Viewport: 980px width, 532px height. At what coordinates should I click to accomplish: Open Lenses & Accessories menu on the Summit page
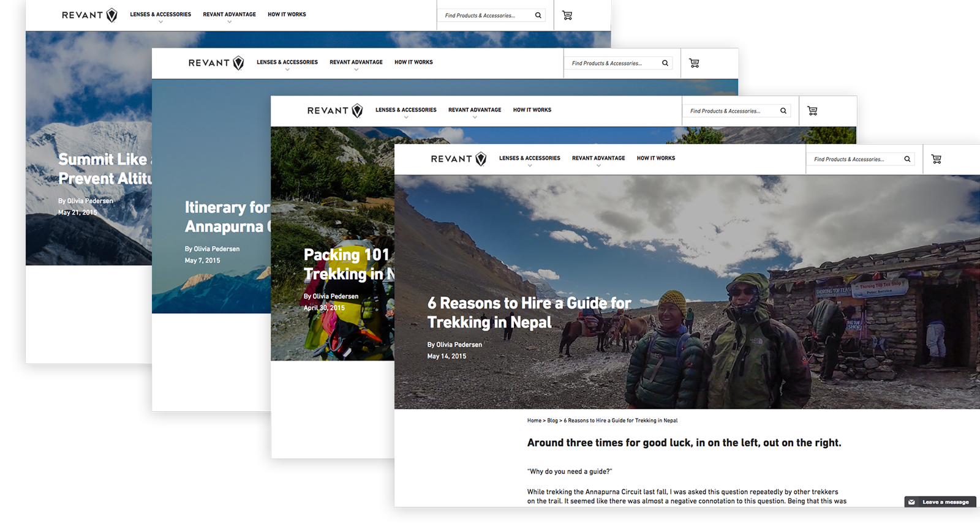pyautogui.click(x=160, y=17)
